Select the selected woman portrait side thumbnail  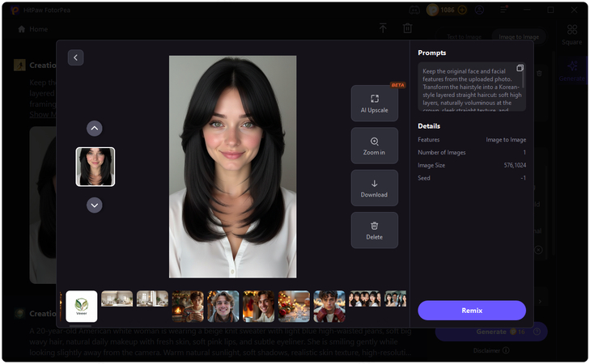coord(95,167)
